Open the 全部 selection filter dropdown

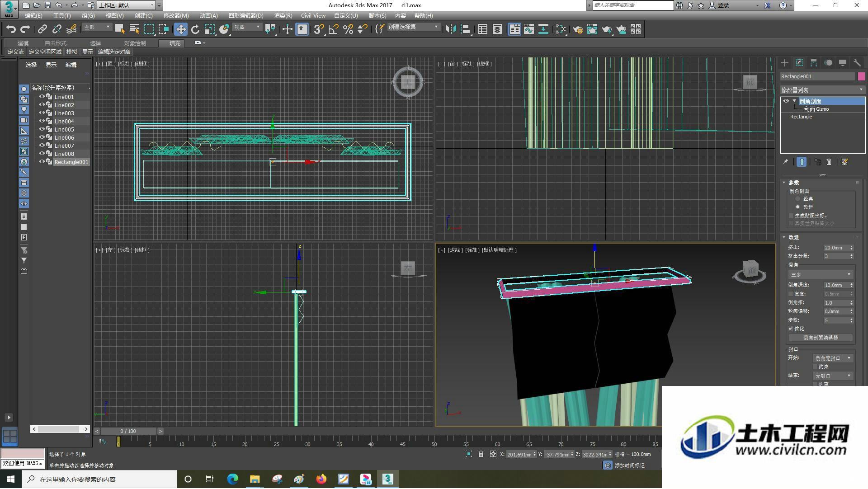pyautogui.click(x=97, y=27)
